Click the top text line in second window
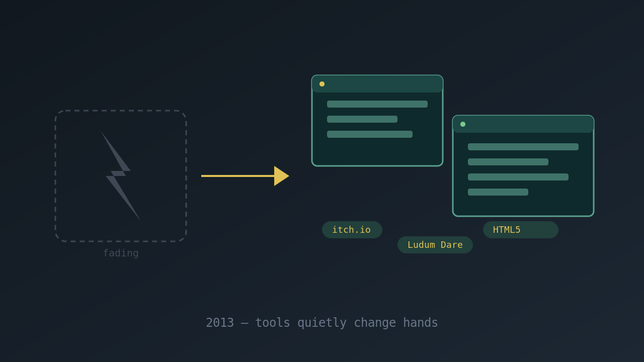644x362 pixels. [x=523, y=147]
